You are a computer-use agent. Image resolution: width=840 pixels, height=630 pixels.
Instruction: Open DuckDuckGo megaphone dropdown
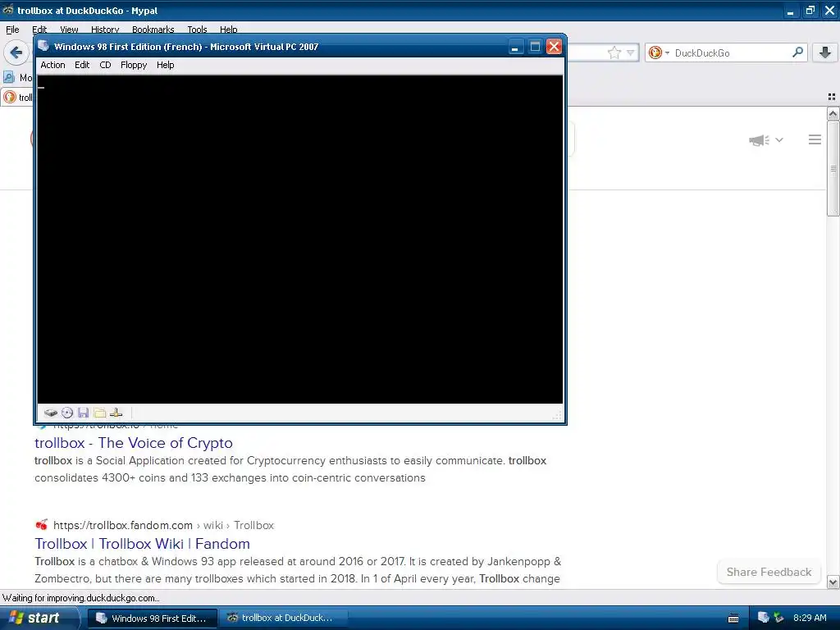[766, 139]
